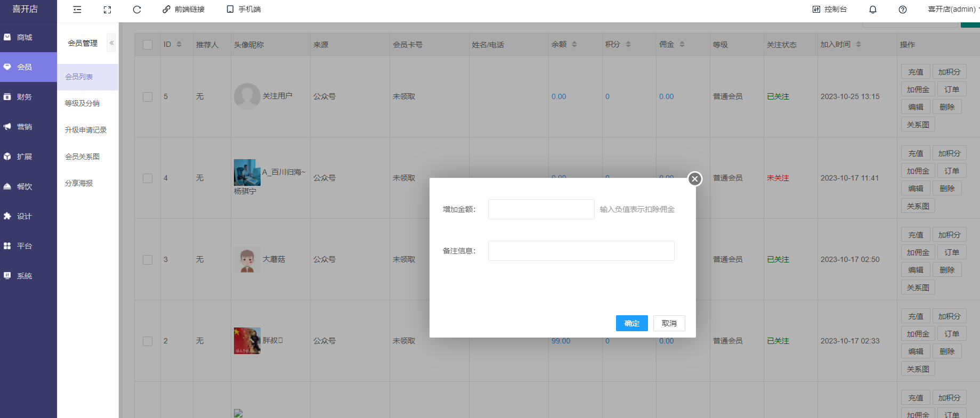Click 关系图 for member 关注用户
The image size is (980, 418).
[x=918, y=125]
